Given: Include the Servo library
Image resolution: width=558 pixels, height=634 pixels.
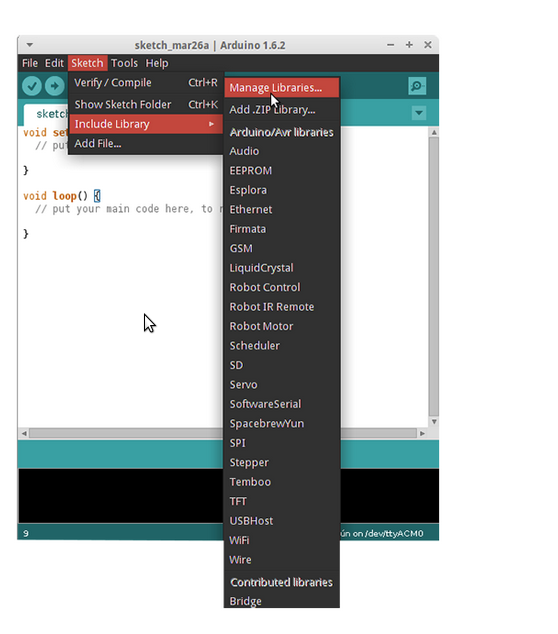Looking at the screenshot, I should tap(281, 385).
